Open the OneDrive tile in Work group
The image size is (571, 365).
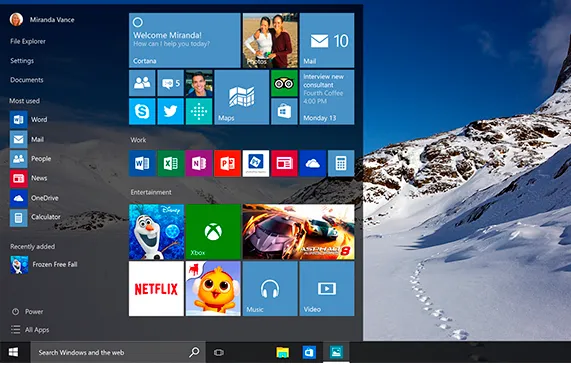(x=313, y=163)
